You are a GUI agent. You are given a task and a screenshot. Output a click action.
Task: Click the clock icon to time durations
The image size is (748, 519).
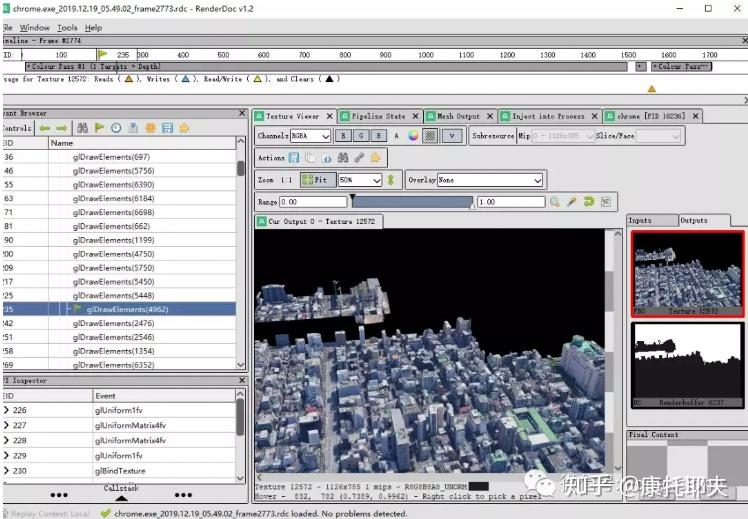[x=116, y=128]
